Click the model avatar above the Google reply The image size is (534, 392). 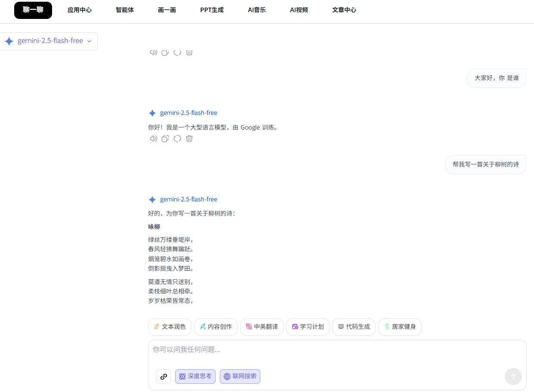click(152, 113)
